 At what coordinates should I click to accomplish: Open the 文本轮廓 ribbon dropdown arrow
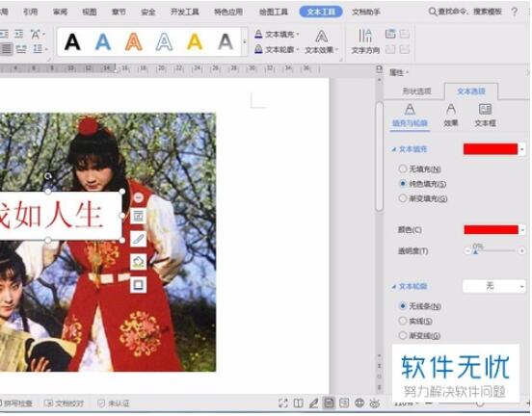click(298, 49)
